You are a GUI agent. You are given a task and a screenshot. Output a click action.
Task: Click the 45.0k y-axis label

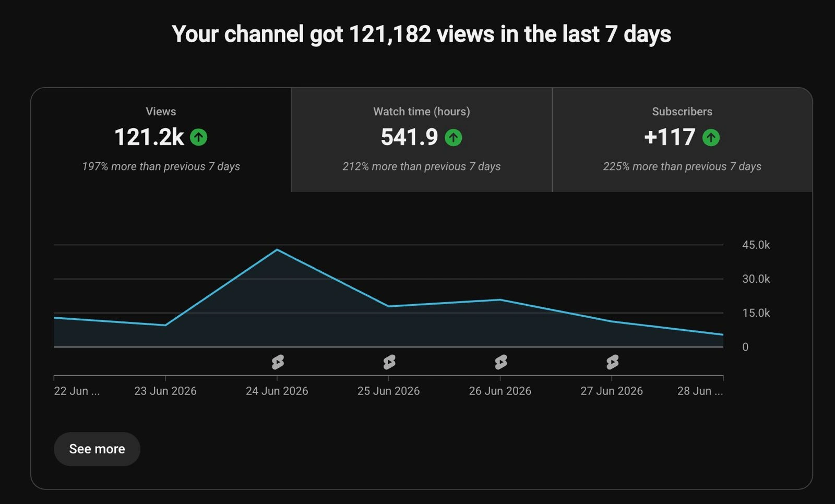click(x=756, y=245)
